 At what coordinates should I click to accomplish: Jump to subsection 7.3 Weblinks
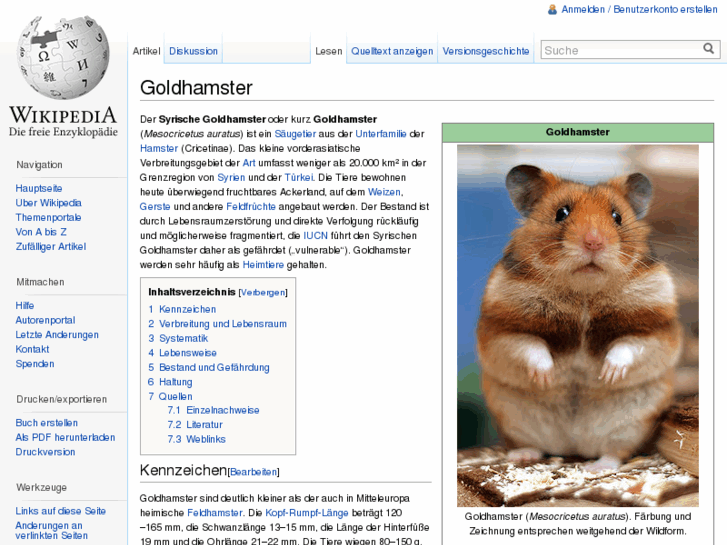pos(197,439)
